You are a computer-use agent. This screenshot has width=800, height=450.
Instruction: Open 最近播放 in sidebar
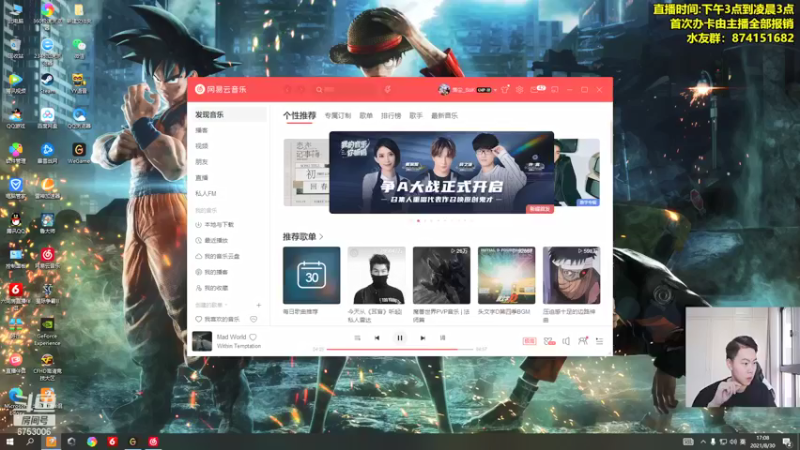(x=212, y=240)
